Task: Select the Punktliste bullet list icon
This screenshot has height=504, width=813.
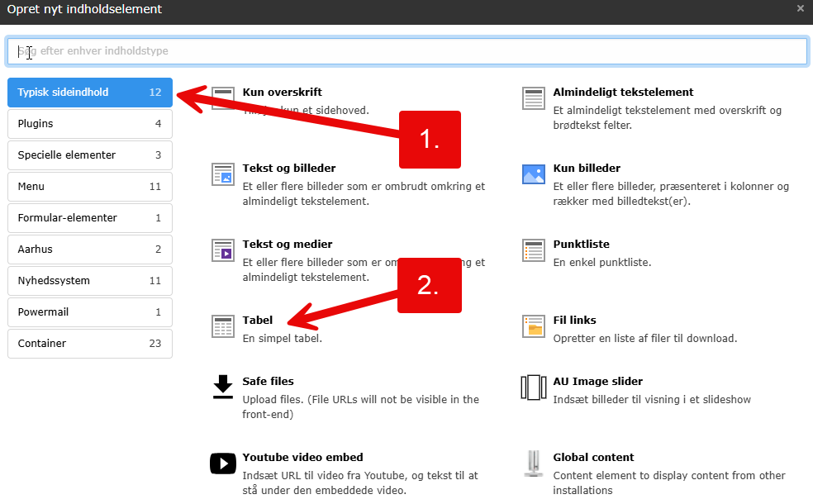Action: click(534, 250)
